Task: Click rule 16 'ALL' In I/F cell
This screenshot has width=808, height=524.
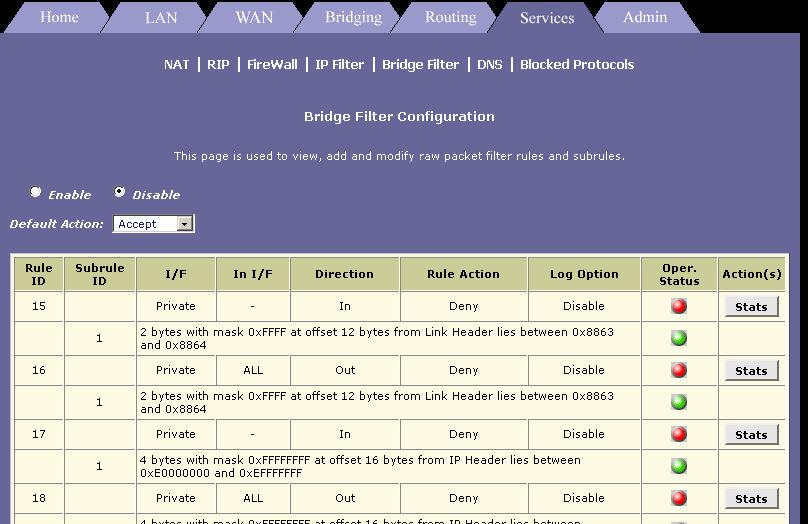Action: [253, 370]
